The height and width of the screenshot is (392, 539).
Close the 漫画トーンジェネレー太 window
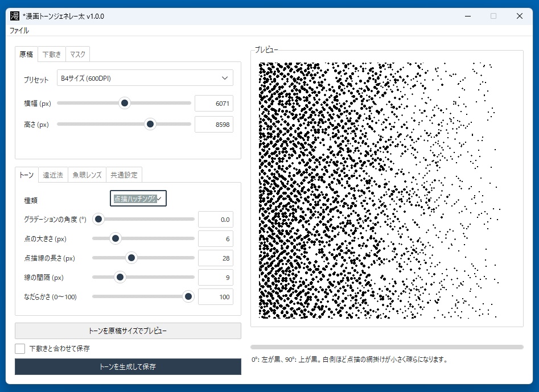point(520,16)
